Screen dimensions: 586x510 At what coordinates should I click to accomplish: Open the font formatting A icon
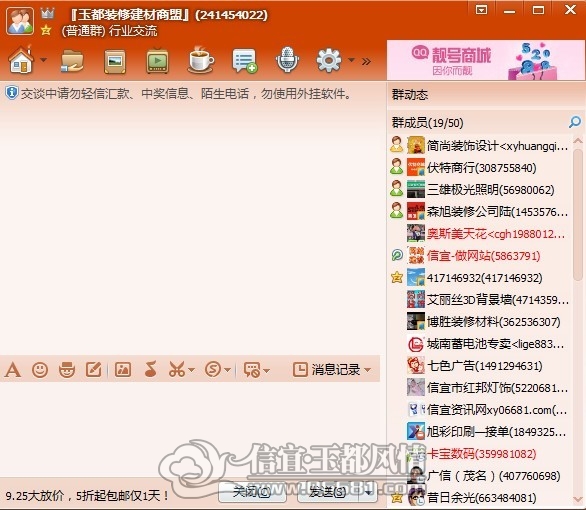pos(13,370)
